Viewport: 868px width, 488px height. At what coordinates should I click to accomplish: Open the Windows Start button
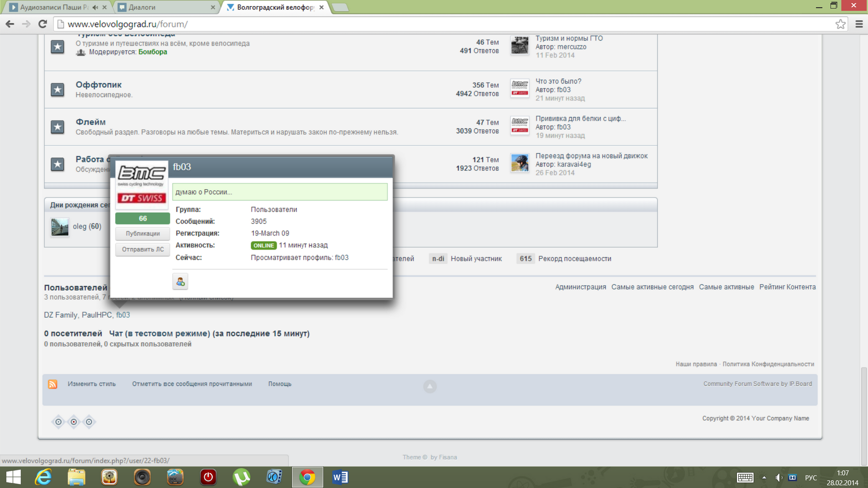(13, 477)
